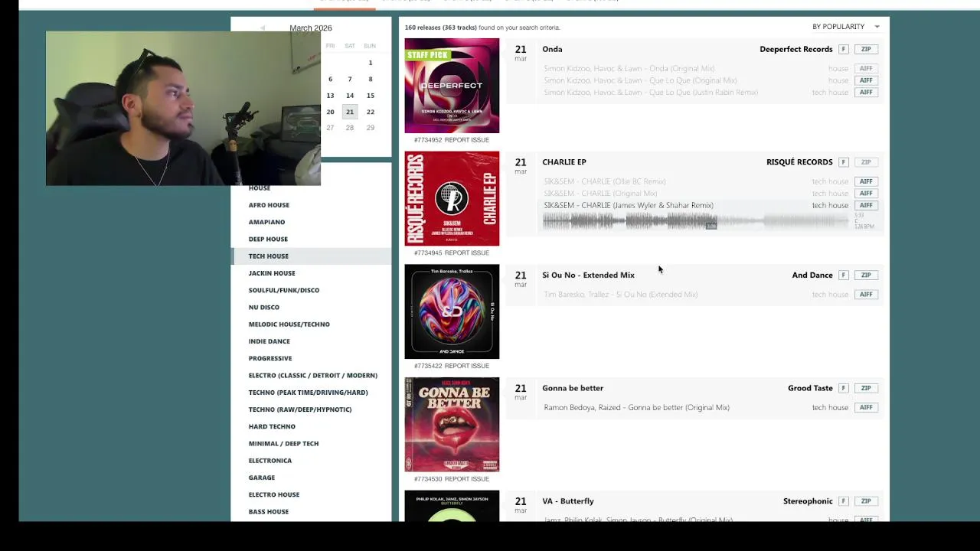Select the HARD TECHNO genre

(x=272, y=426)
